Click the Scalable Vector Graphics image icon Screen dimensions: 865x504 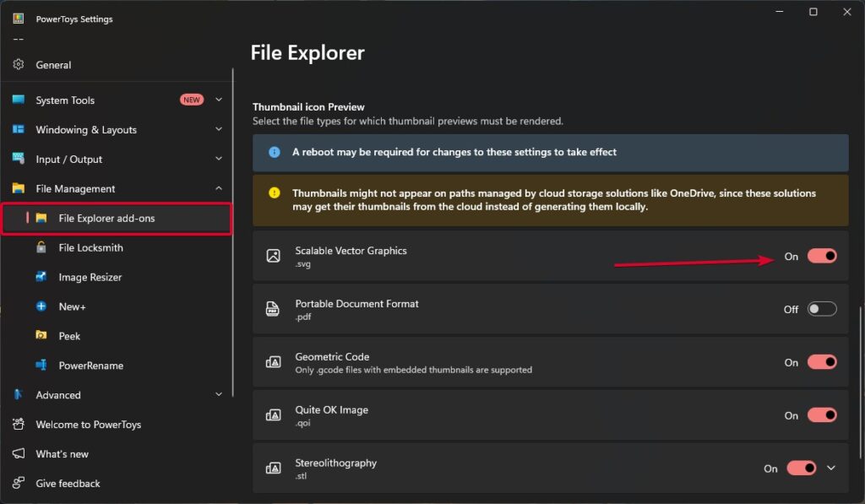click(273, 256)
